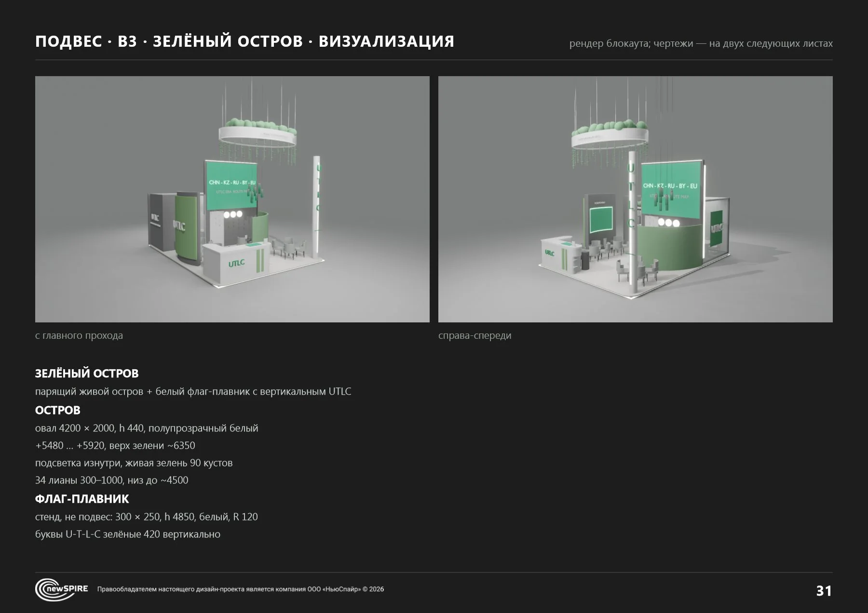
Task: Click line 'овал 4200 × 2000, h 440, полупрозрачный белый'
Action: 147,428
